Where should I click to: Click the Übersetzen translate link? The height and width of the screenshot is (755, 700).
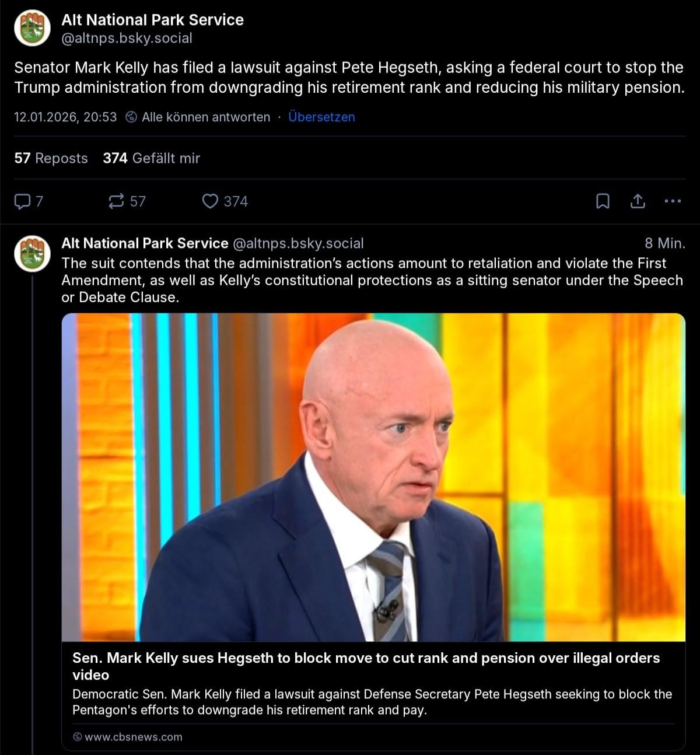click(321, 117)
